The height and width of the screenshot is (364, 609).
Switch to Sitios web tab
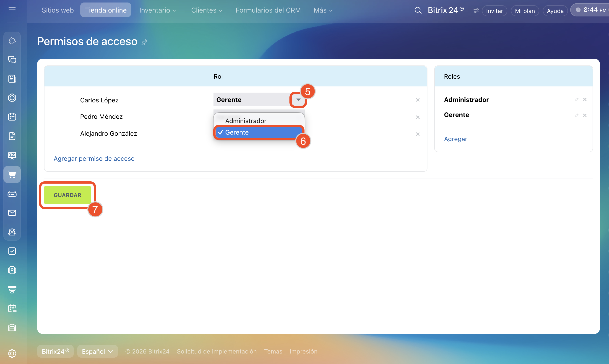point(58,10)
